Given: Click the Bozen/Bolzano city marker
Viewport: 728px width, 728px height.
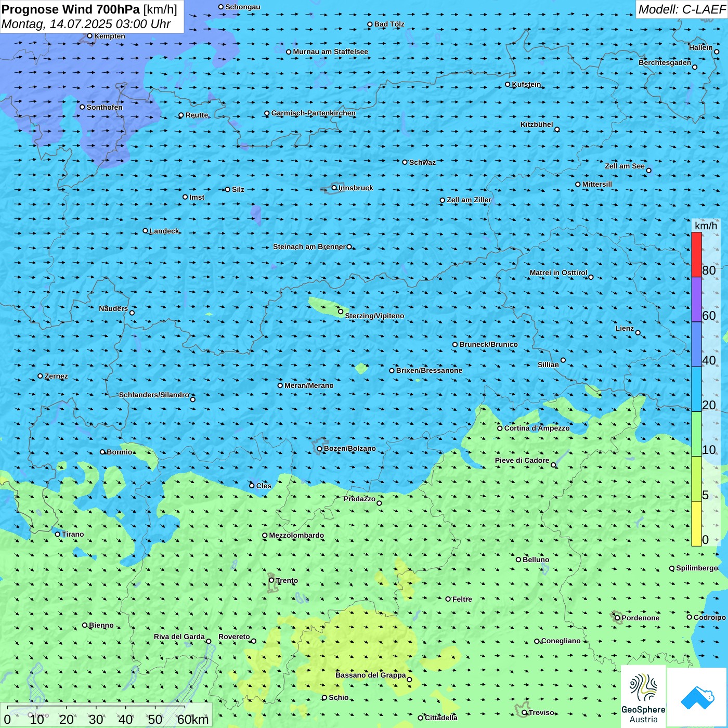Looking at the screenshot, I should tap(319, 449).
